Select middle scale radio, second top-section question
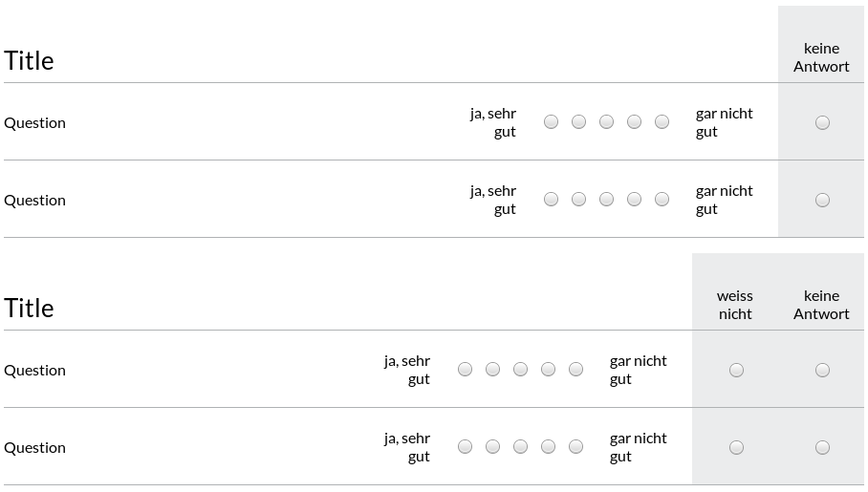This screenshot has width=868, height=492. pos(606,200)
